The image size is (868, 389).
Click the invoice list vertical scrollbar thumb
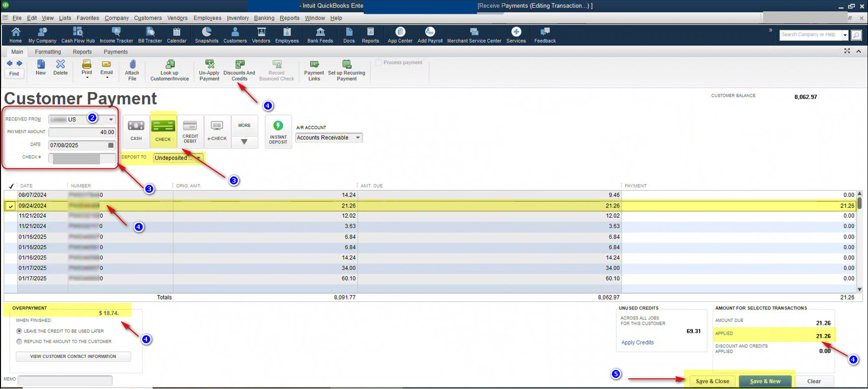click(860, 203)
